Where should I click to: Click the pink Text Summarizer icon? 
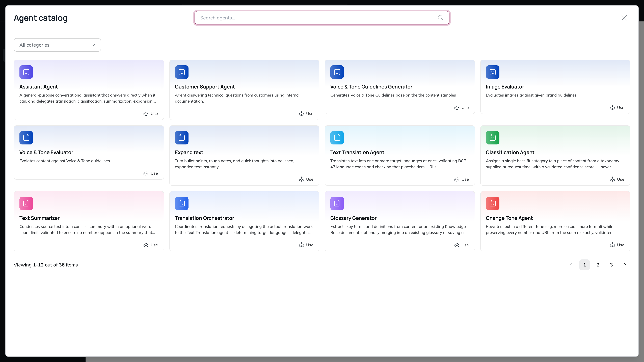(x=26, y=203)
